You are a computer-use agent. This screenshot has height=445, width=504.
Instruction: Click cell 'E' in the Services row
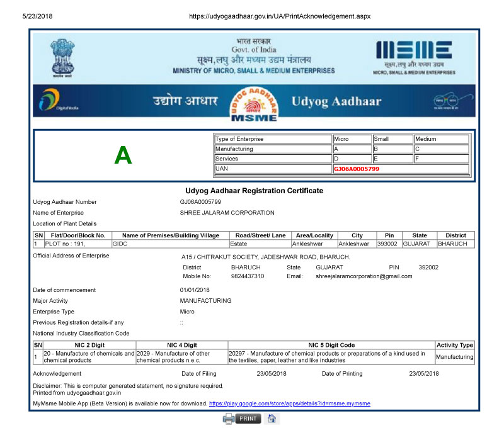(x=392, y=159)
